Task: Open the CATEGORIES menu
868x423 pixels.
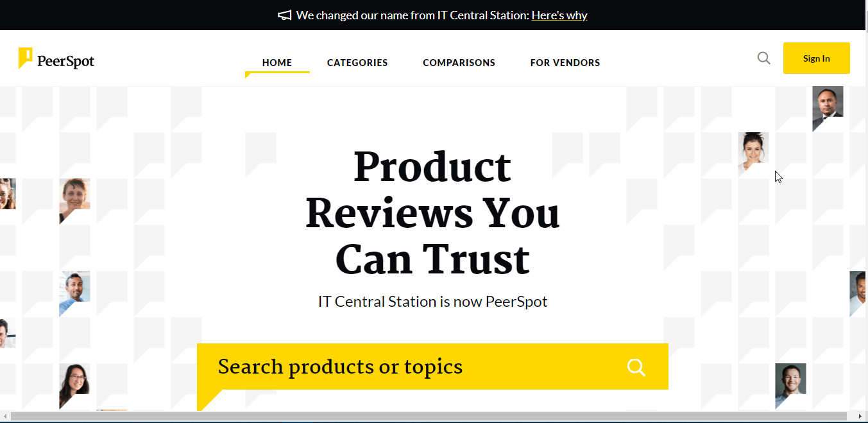Action: pos(357,63)
